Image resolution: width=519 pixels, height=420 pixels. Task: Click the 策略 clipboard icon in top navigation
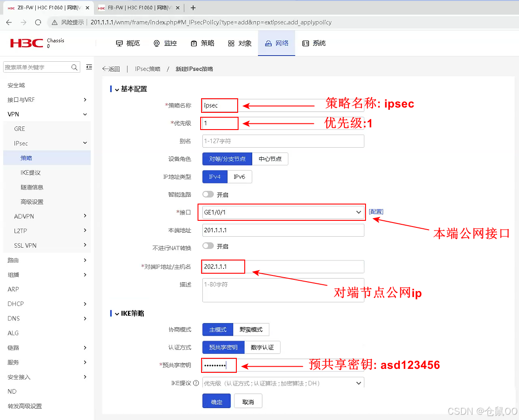(193, 43)
